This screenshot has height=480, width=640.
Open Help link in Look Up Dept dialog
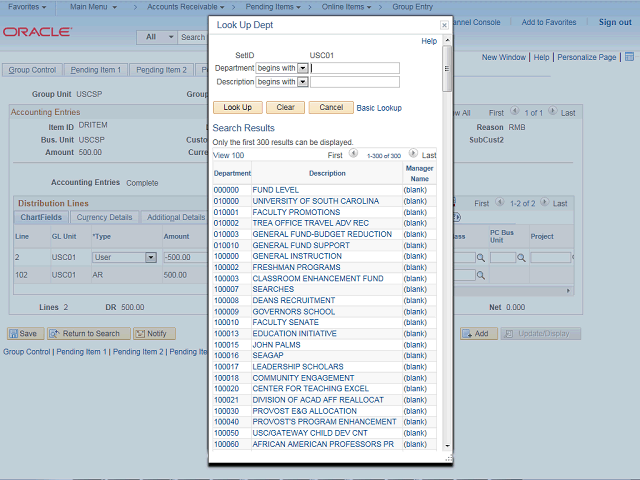tap(429, 41)
